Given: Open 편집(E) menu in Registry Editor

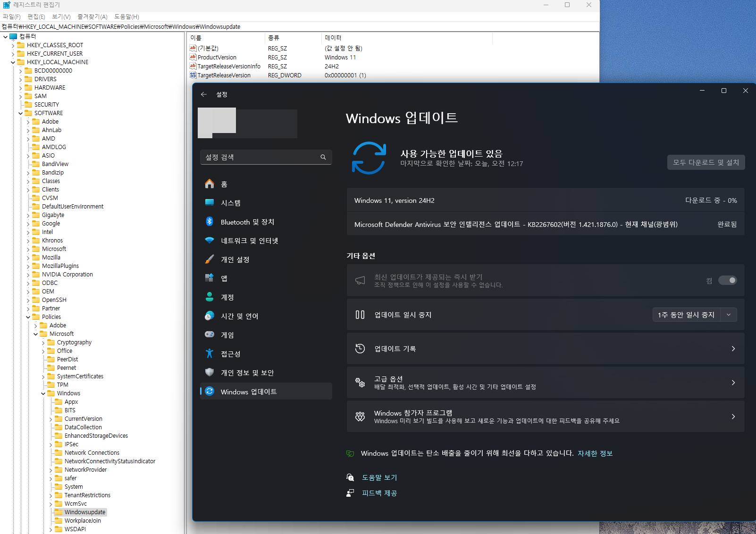Looking at the screenshot, I should [x=36, y=17].
